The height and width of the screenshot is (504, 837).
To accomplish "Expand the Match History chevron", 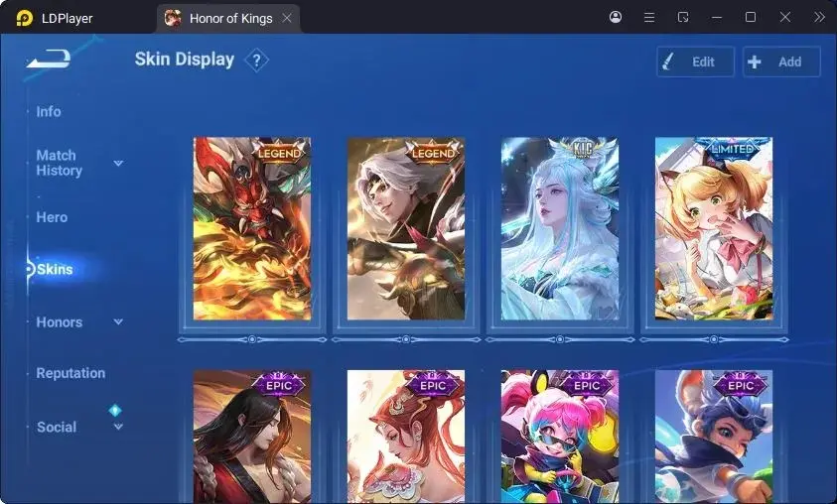I will coord(118,163).
